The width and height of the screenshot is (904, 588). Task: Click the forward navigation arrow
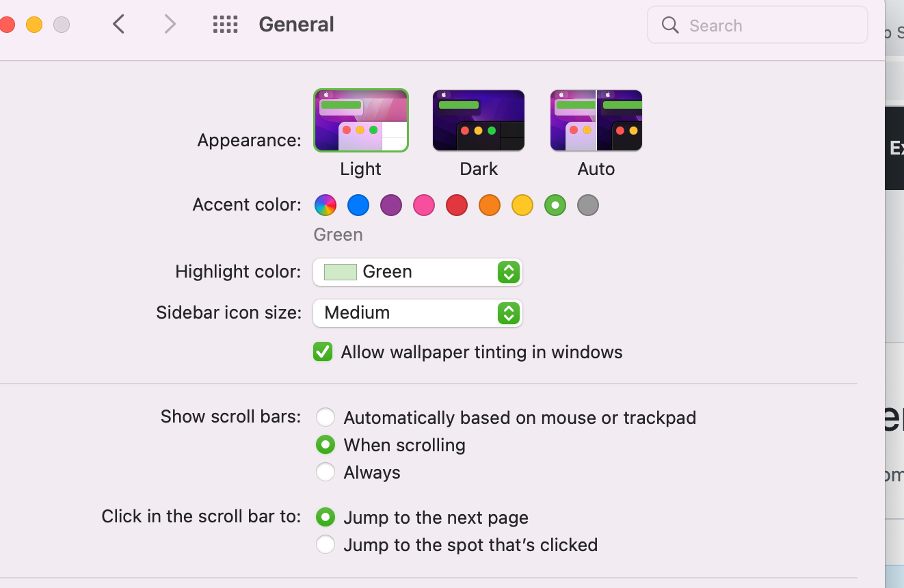coord(169,24)
